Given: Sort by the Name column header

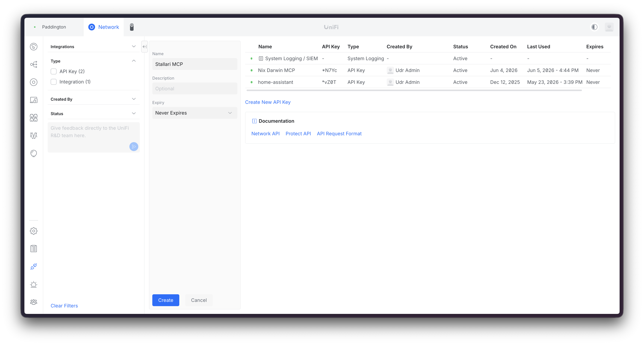Looking at the screenshot, I should point(265,47).
